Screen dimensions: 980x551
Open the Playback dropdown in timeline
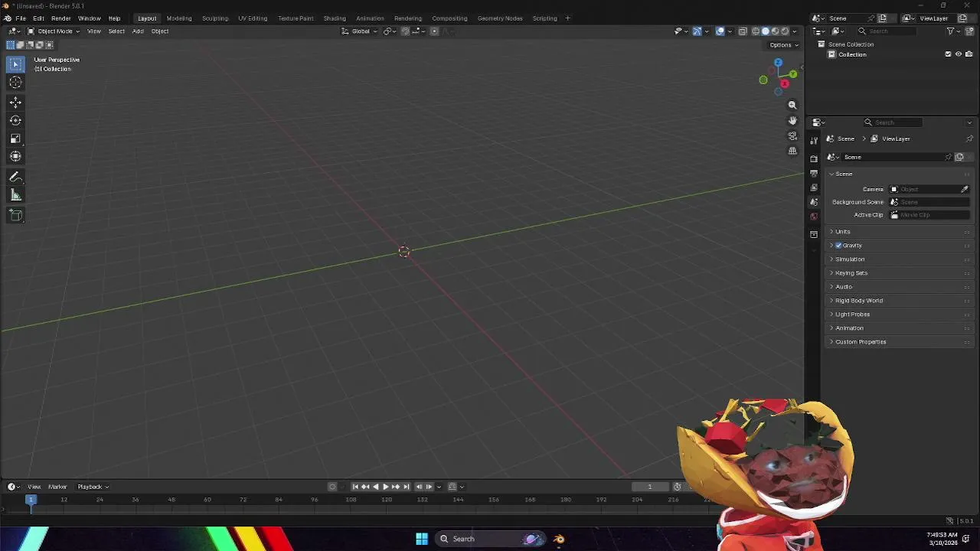[x=93, y=487]
